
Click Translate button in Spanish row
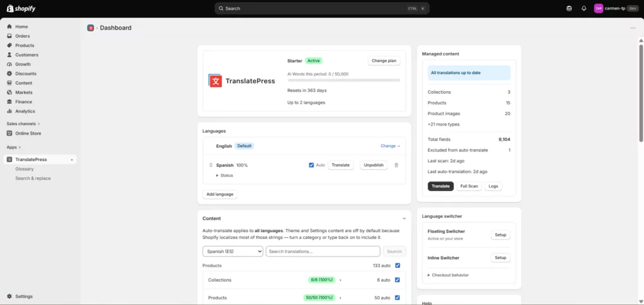(x=340, y=165)
